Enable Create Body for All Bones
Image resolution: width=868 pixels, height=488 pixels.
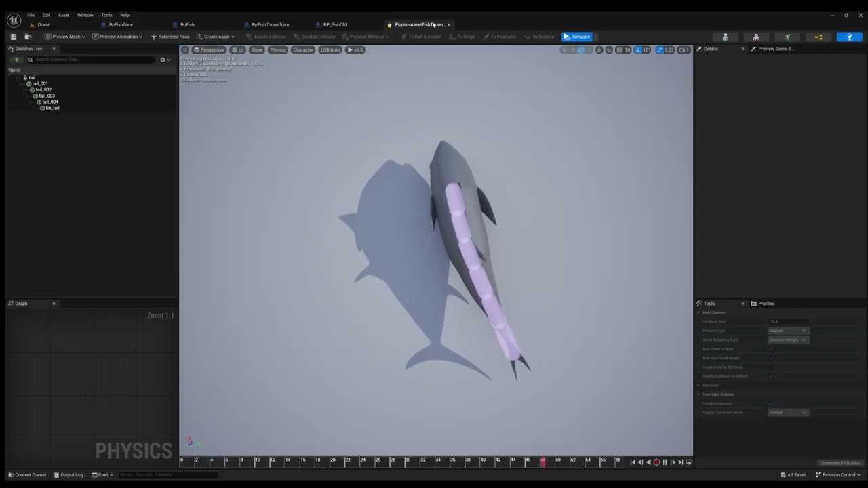point(771,367)
